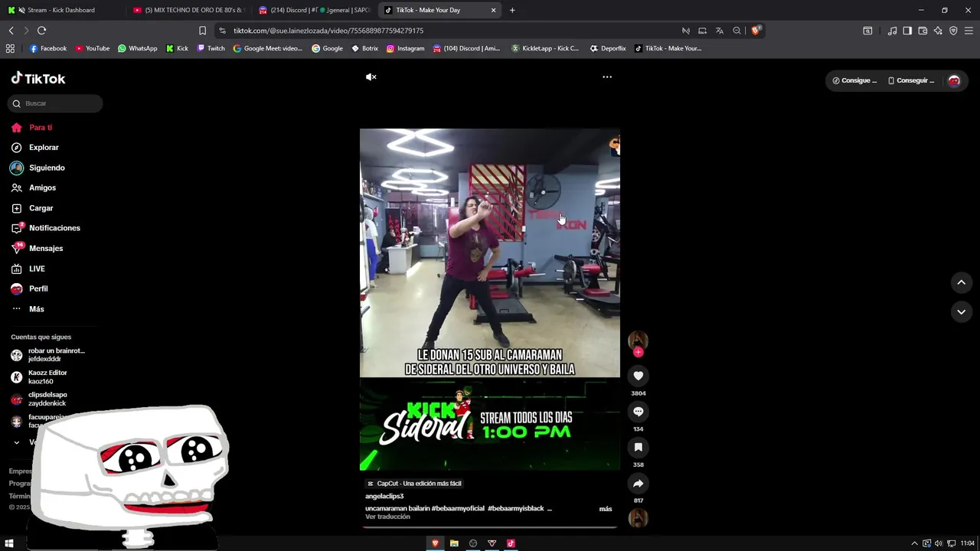Focus the Buscar search field

[x=55, y=103]
